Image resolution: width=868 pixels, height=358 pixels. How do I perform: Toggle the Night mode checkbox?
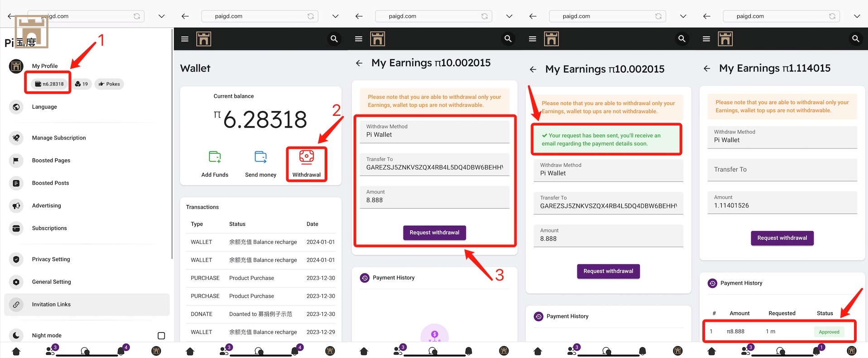point(161,335)
